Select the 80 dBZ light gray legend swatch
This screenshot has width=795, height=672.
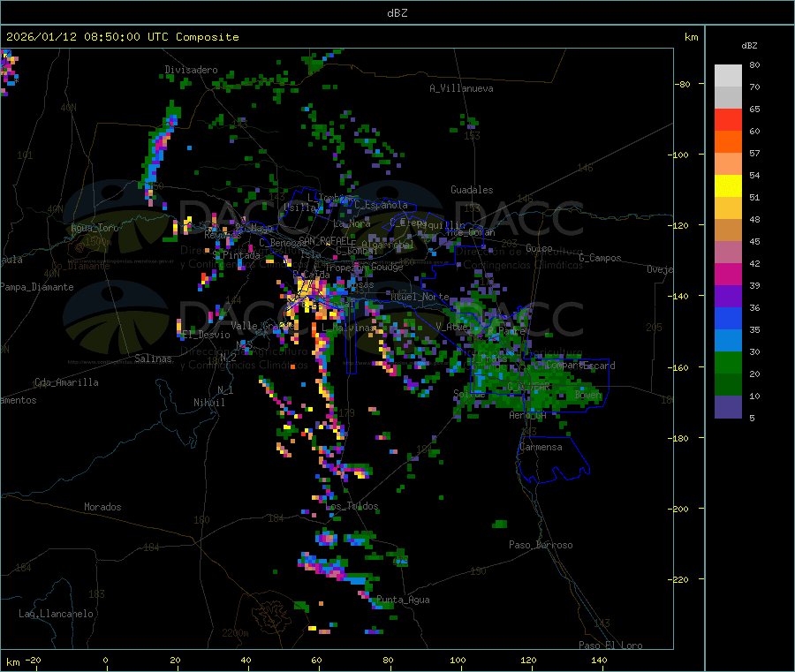(x=728, y=76)
